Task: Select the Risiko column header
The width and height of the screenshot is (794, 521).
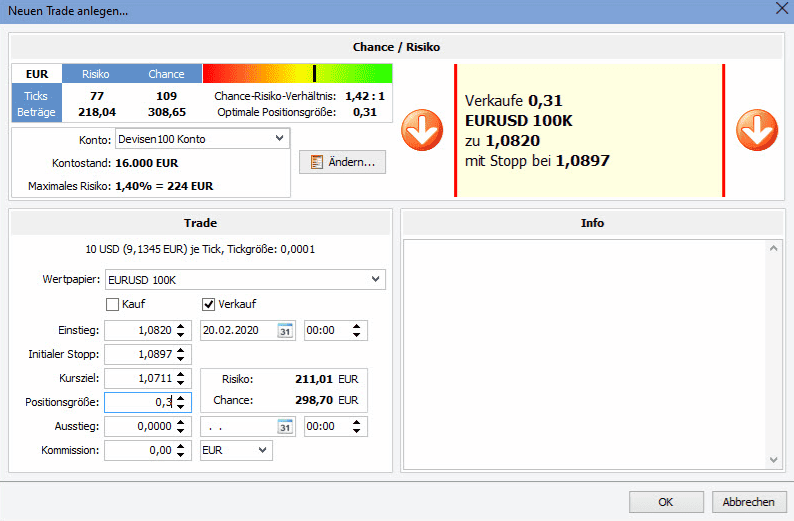Action: click(94, 74)
